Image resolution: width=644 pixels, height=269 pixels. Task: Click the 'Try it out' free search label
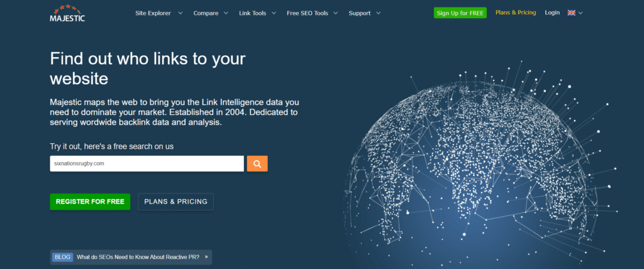(111, 146)
